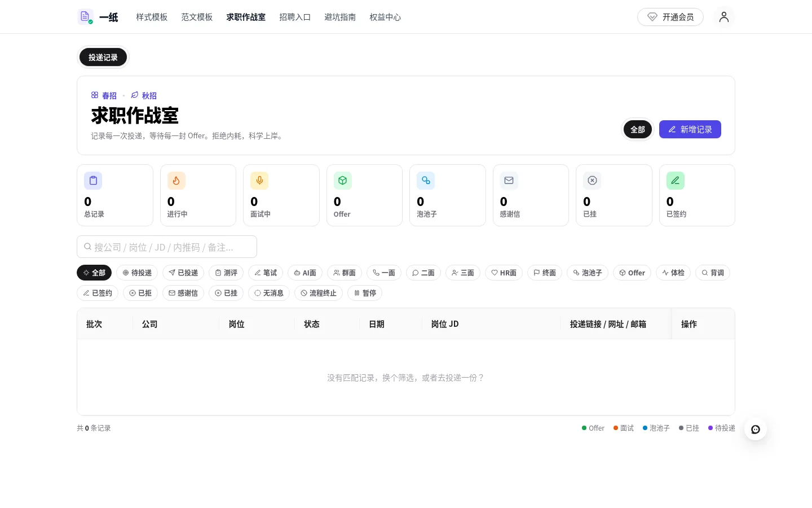Select the 秋招 season tag
This screenshot has width=812, height=508.
click(144, 95)
